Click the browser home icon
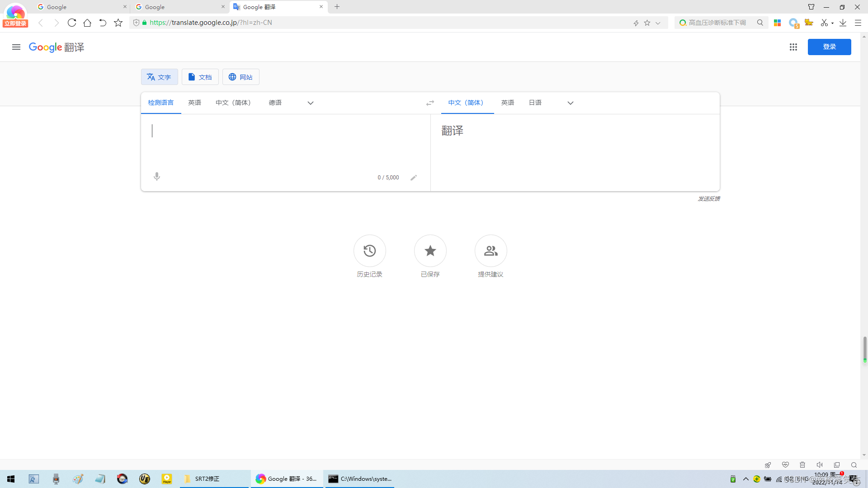The width and height of the screenshot is (868, 488). pyautogui.click(x=87, y=23)
